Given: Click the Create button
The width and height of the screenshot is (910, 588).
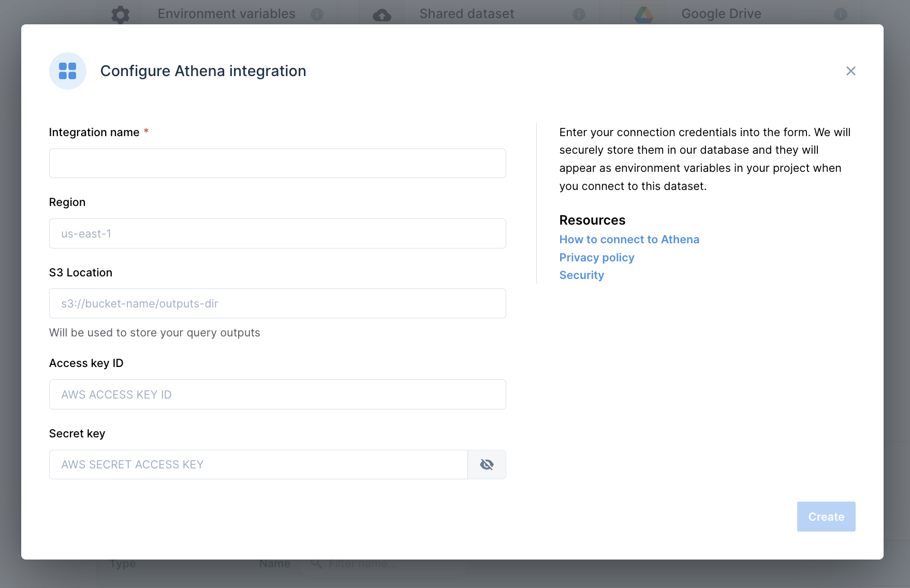Looking at the screenshot, I should [x=826, y=517].
